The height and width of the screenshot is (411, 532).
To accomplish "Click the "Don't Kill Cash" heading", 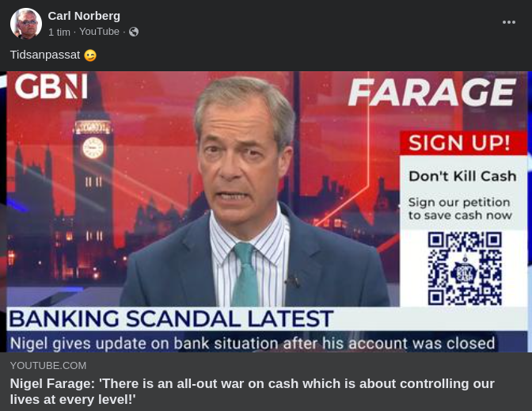I will coord(462,176).
